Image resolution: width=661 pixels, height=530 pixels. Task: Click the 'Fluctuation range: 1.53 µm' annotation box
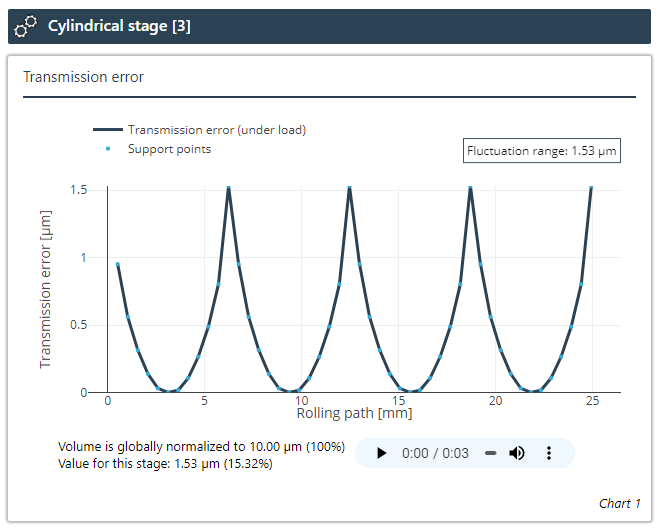pyautogui.click(x=543, y=152)
